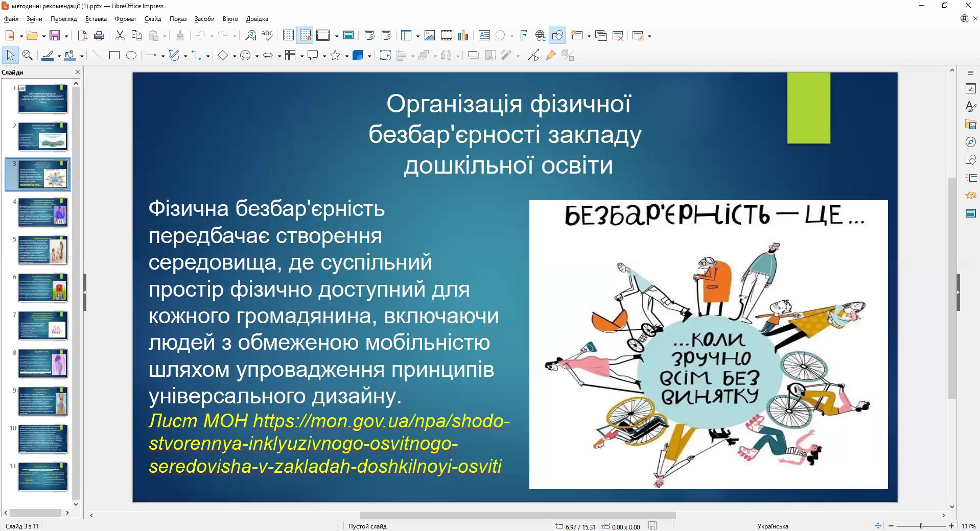Click the zoom in plus button

951,526
